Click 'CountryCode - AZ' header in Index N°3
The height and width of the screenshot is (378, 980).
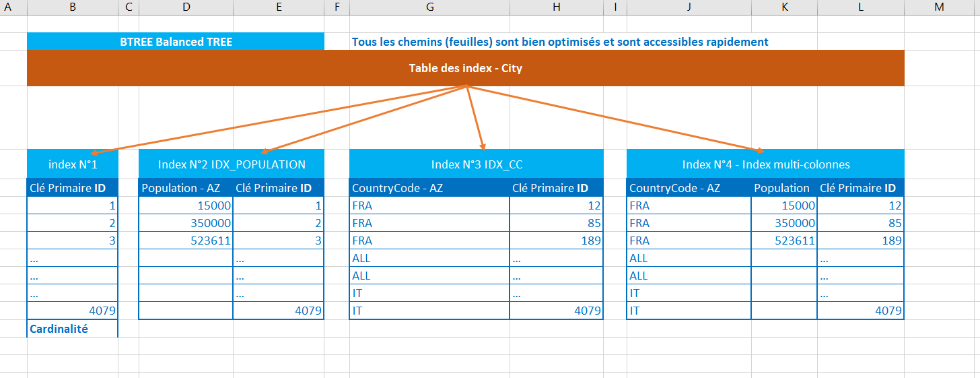(x=429, y=188)
